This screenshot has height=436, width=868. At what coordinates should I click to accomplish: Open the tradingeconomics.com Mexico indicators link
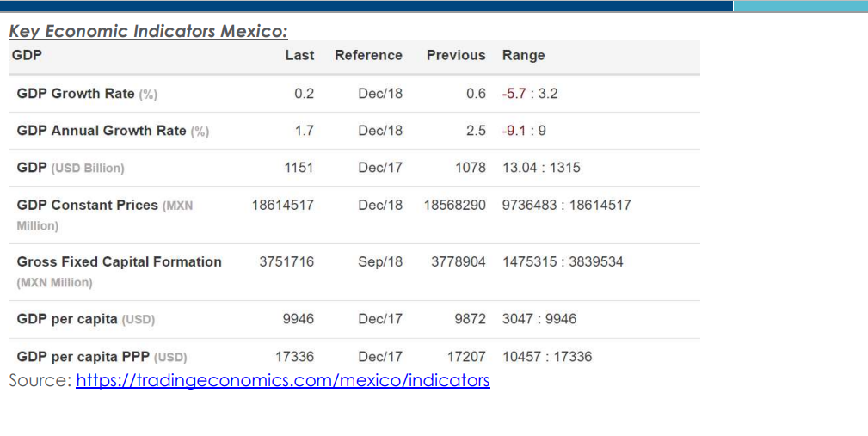[x=283, y=381]
